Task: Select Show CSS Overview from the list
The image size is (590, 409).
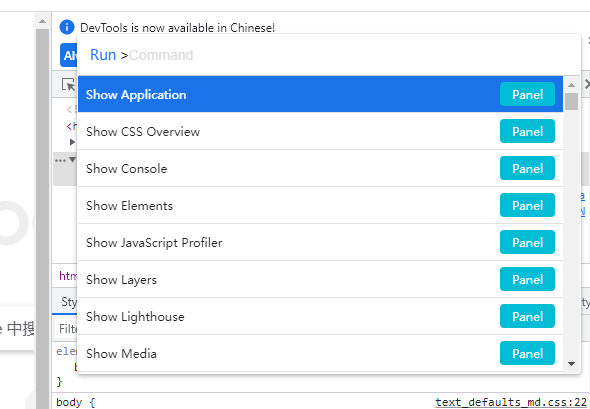Action: (x=320, y=131)
